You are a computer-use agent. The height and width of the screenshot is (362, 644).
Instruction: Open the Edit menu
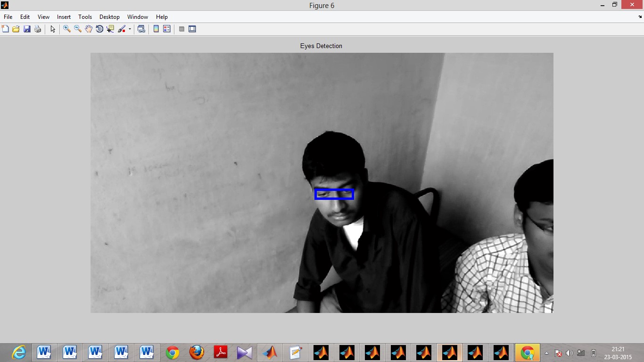(x=25, y=17)
